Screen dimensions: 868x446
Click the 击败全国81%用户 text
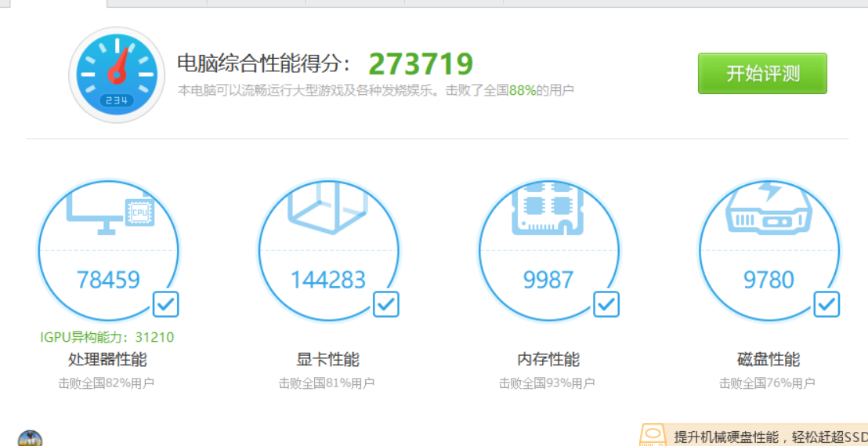coord(327,383)
